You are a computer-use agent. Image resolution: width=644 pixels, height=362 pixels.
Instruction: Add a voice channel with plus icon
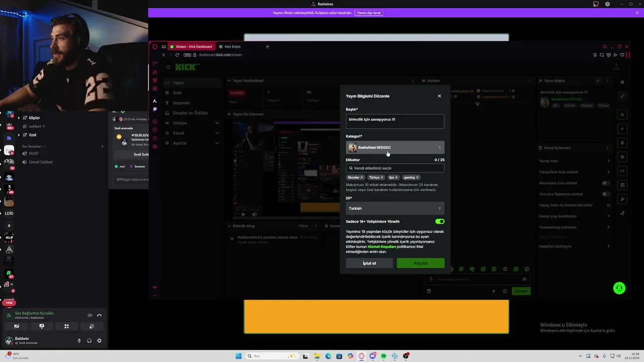(102, 146)
